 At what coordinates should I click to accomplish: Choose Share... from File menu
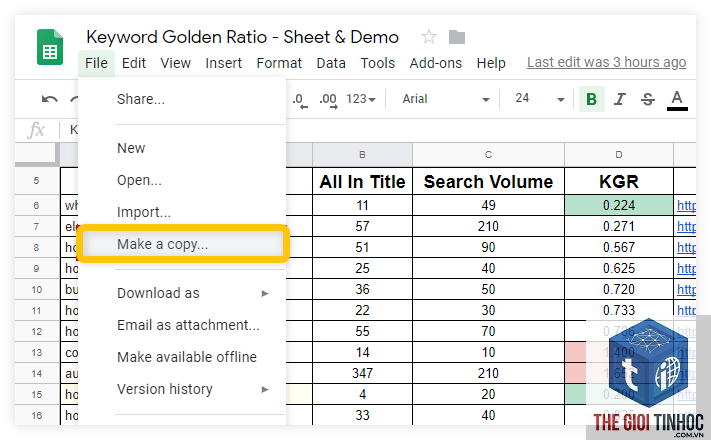pos(182,99)
